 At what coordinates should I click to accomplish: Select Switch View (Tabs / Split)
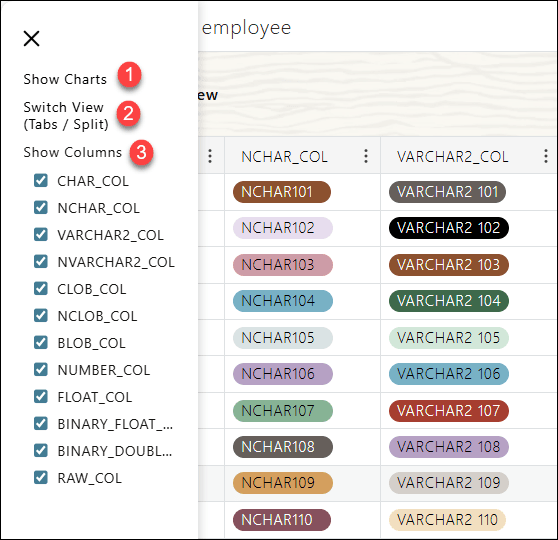point(66,116)
